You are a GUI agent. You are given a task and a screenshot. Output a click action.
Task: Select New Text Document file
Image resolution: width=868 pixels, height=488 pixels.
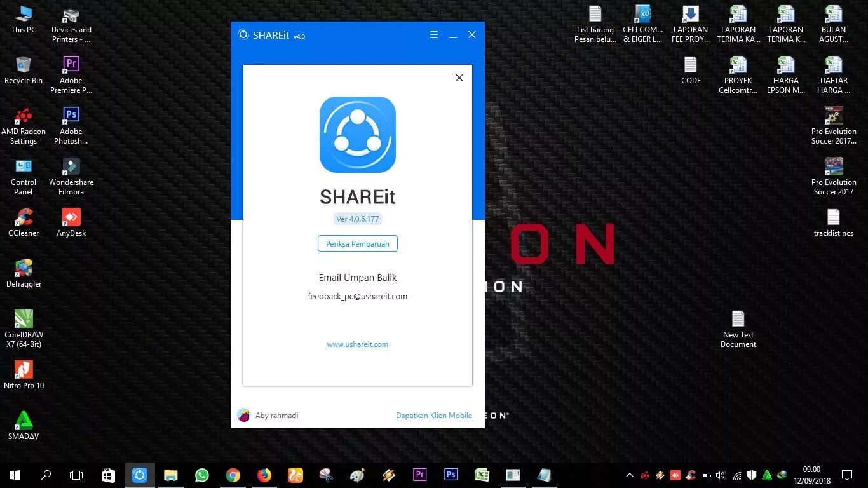(738, 330)
